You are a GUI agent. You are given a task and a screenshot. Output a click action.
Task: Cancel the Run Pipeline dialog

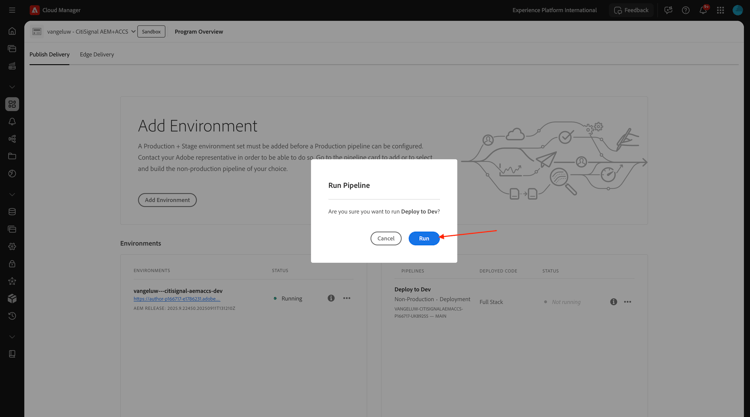(x=386, y=238)
